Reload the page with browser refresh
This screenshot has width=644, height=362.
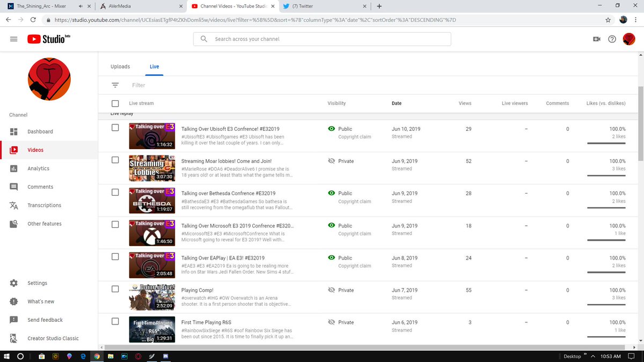[x=34, y=20]
